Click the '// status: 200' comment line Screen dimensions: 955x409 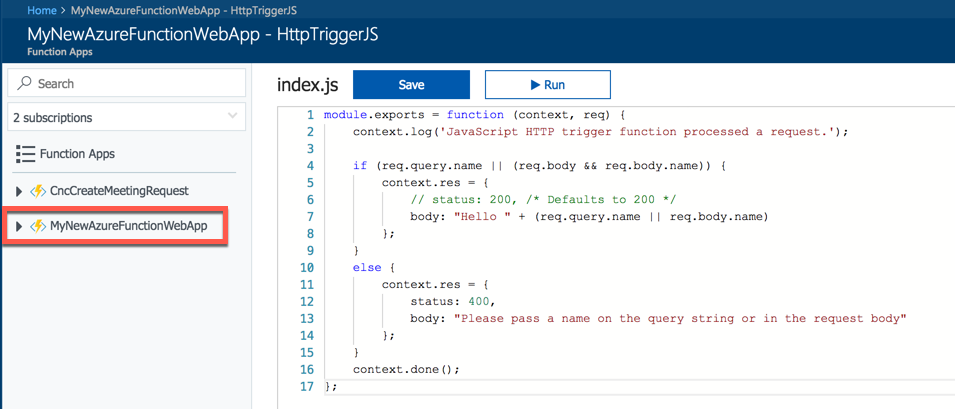click(x=543, y=200)
